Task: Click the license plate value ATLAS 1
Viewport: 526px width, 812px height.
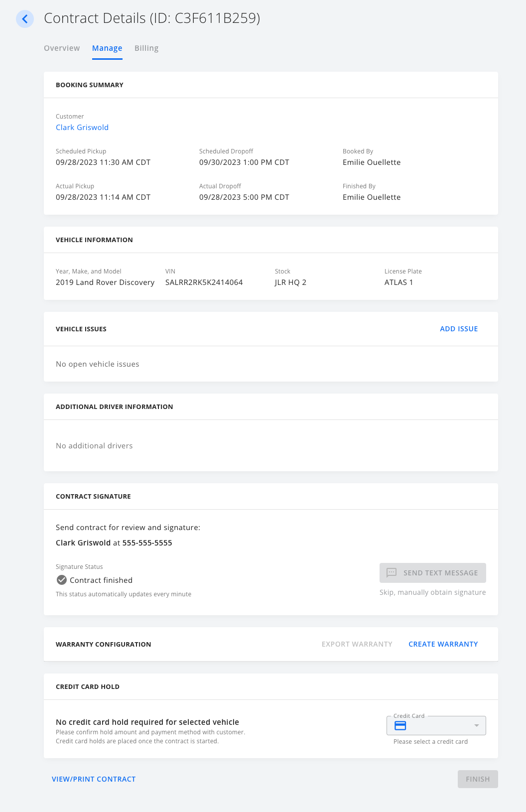Action: pos(398,282)
